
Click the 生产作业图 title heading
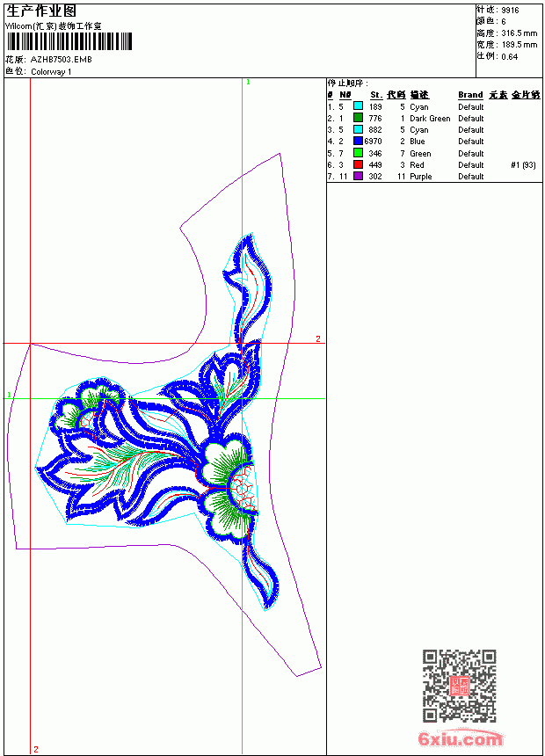point(41,11)
